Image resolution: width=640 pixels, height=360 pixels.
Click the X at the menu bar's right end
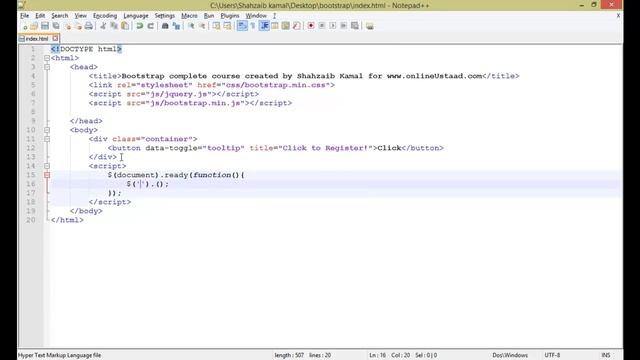pyautogui.click(x=618, y=16)
